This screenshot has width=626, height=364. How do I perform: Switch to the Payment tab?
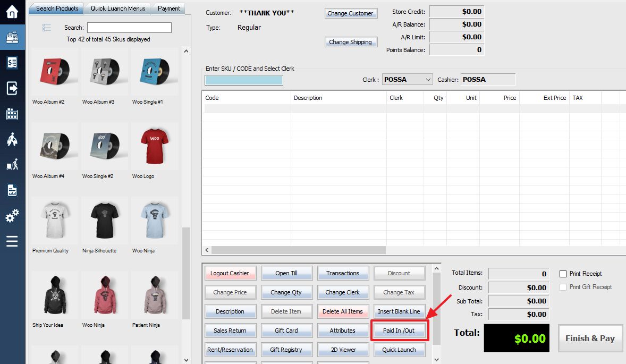[168, 9]
